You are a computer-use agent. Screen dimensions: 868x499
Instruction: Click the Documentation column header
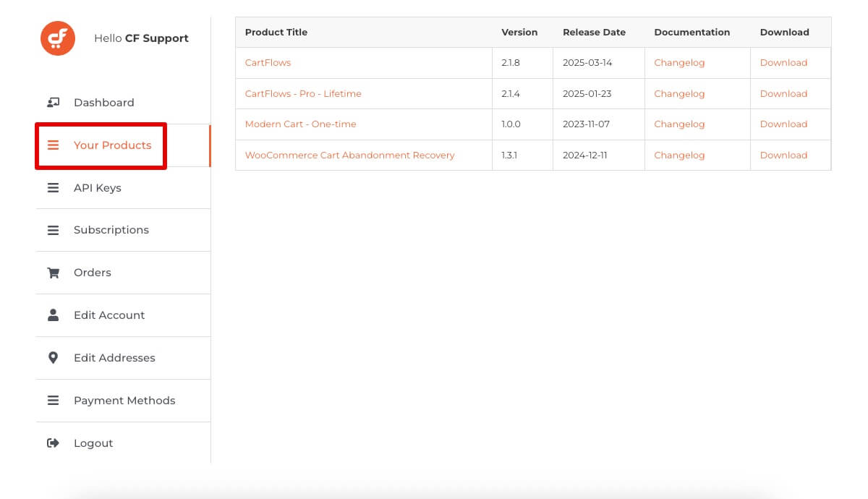(x=692, y=33)
